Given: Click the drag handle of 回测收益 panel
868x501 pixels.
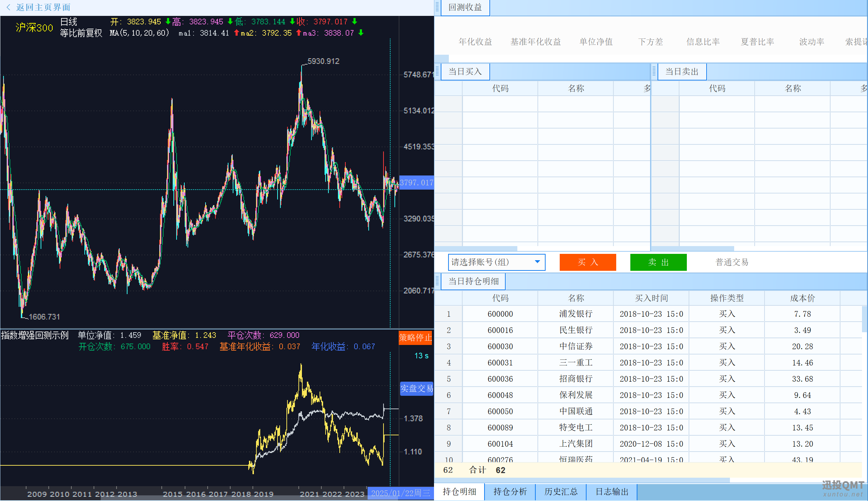Looking at the screenshot, I should [437, 7].
